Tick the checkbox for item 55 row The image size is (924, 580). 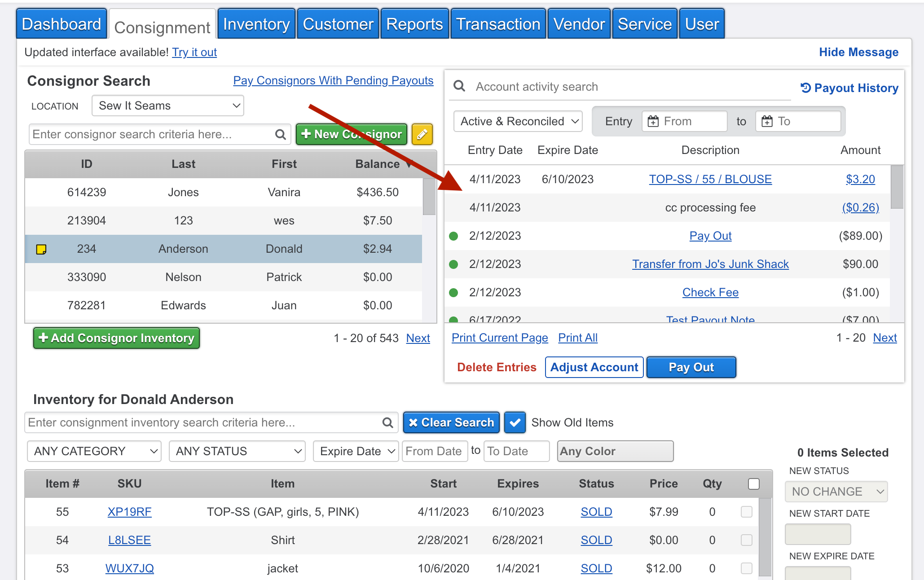(746, 512)
